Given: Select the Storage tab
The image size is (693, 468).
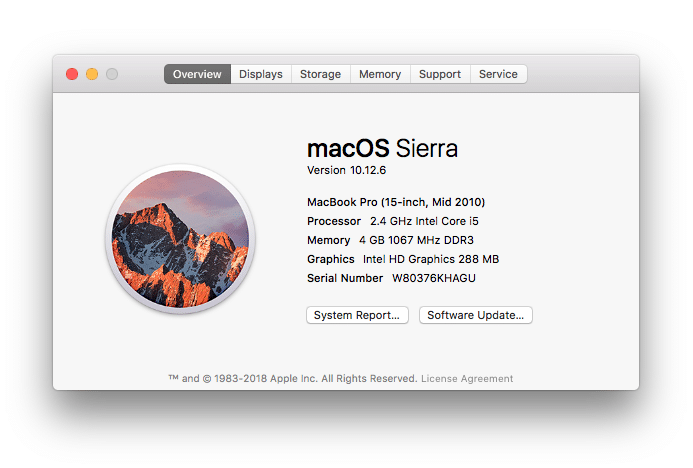Looking at the screenshot, I should (x=320, y=74).
